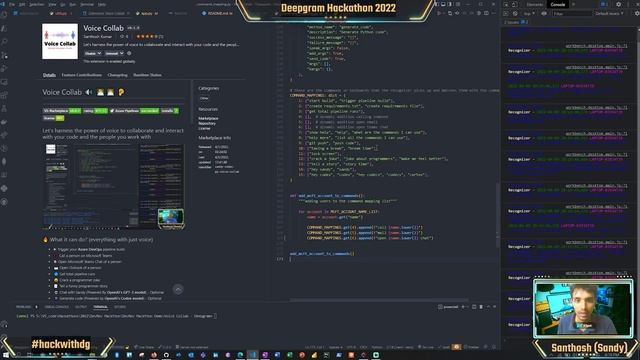Open the extension demo screenshot thumbnail
640x360 pixels.
tap(113, 186)
